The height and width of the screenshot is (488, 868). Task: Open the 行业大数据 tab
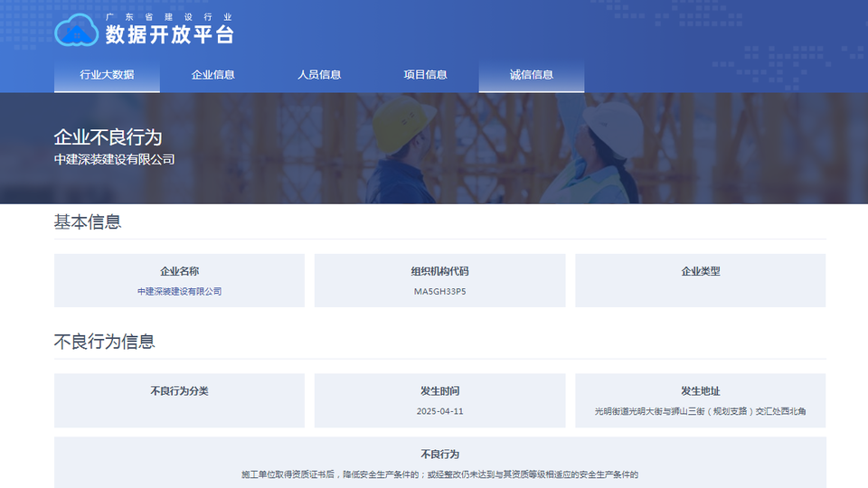107,75
